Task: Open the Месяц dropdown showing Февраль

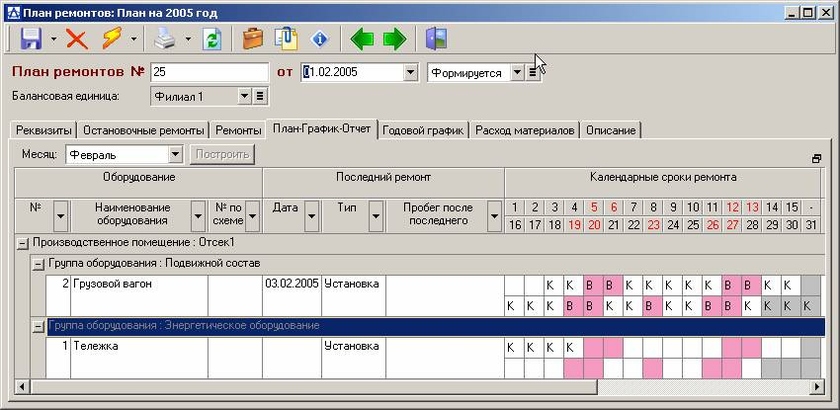Action: [175, 154]
